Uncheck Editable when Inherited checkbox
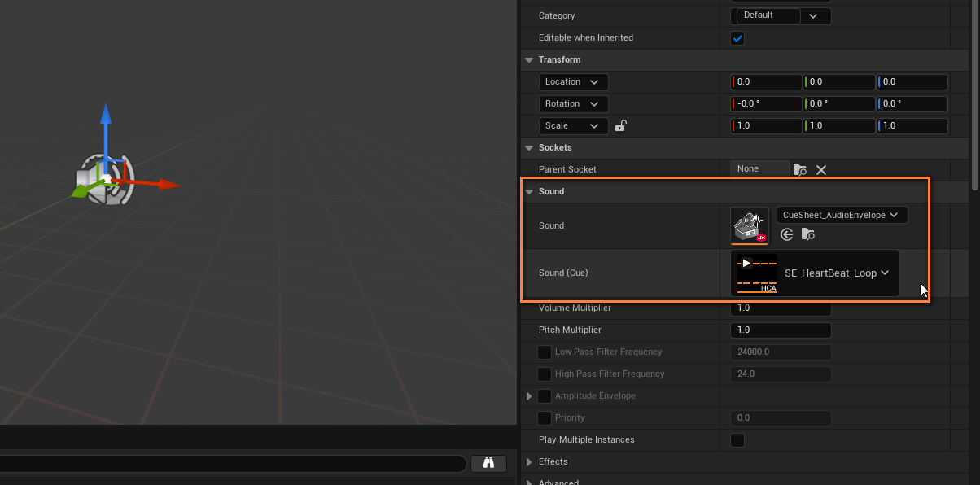The image size is (980, 485). (x=737, y=38)
